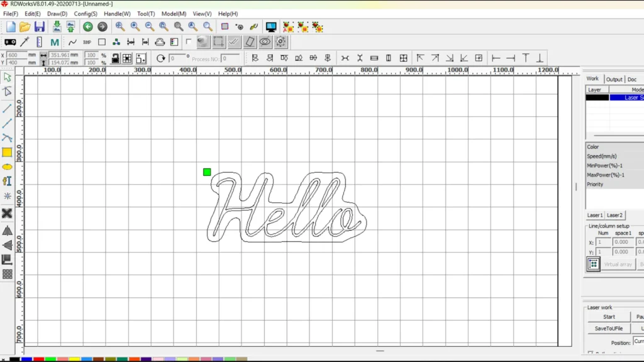Switch to the Output tab

pos(614,80)
